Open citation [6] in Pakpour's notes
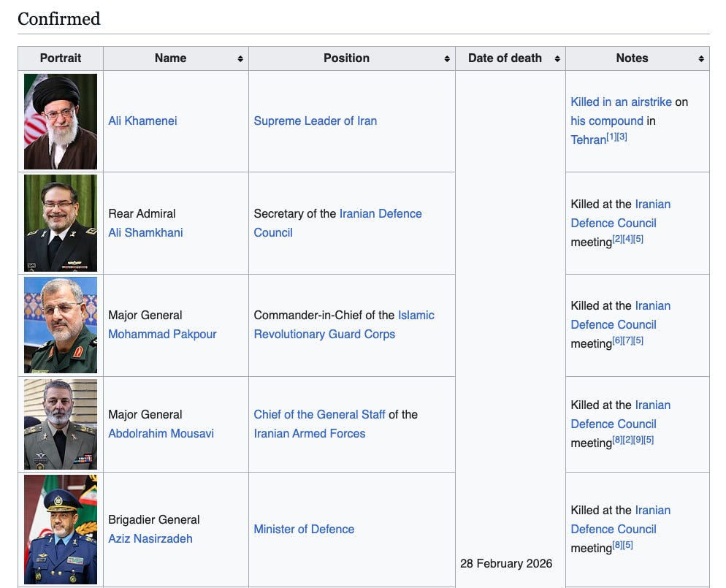 point(617,341)
